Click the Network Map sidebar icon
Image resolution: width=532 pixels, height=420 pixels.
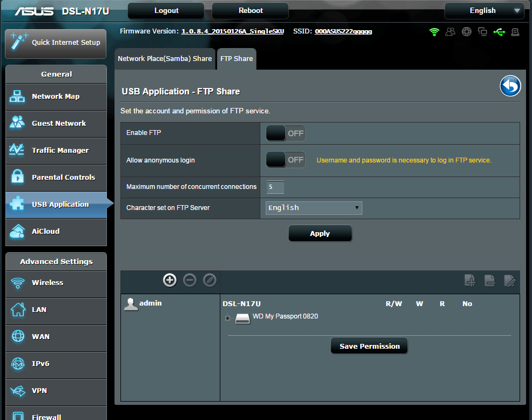(x=17, y=96)
